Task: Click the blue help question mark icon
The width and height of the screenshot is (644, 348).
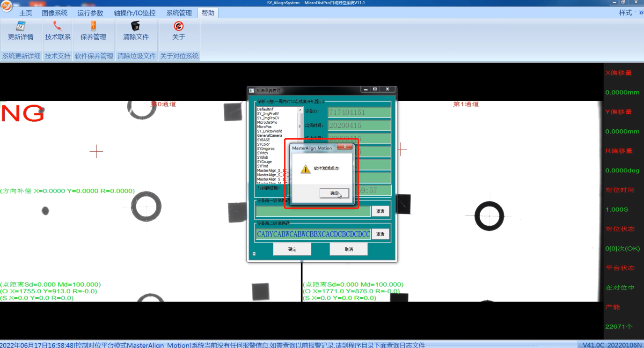Action: point(641,13)
